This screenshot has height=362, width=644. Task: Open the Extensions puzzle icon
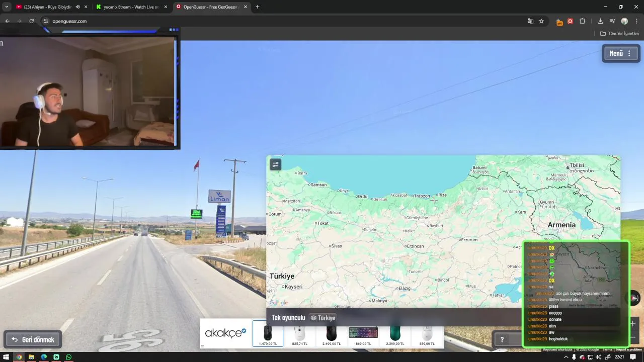(582, 21)
